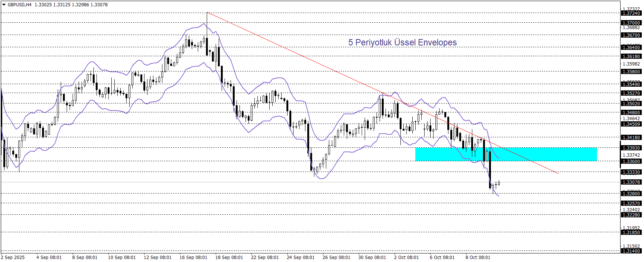The image size is (644, 262).
Task: Click the cyan highlighted rectangle zone
Action: (506, 154)
